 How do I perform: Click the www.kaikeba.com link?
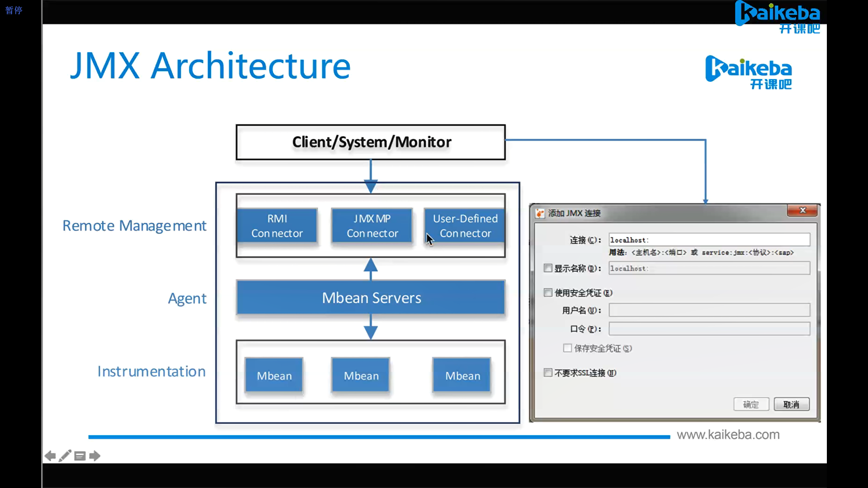728,435
